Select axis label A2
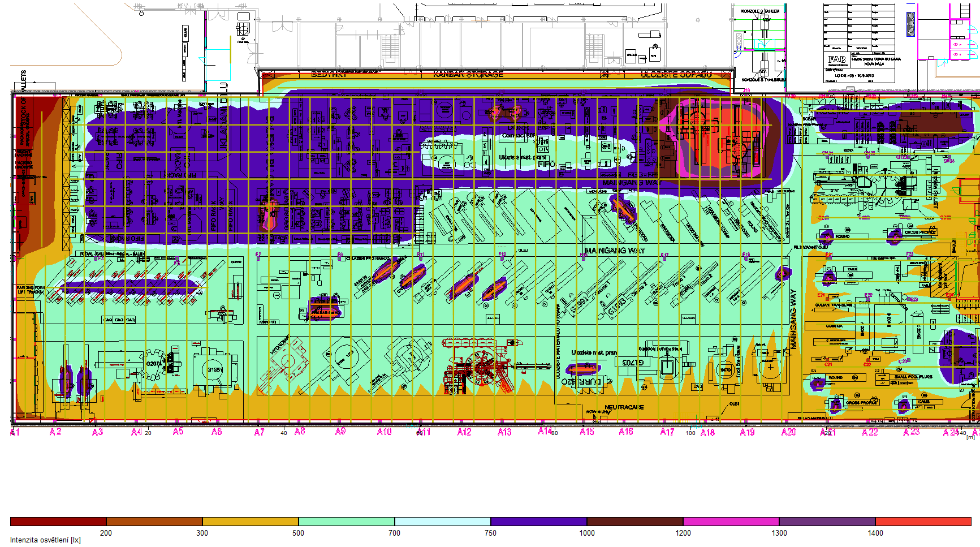Screen dimensions: 980x547 click(x=55, y=432)
